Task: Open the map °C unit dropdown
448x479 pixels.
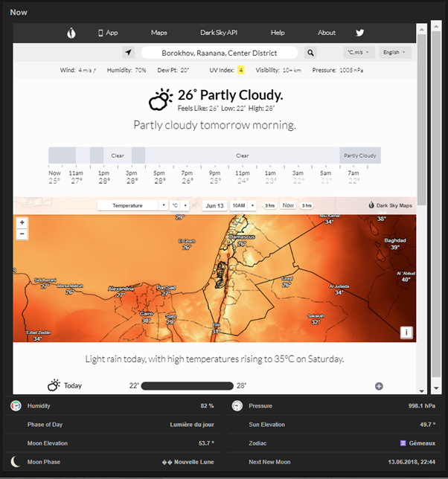Action: [179, 205]
